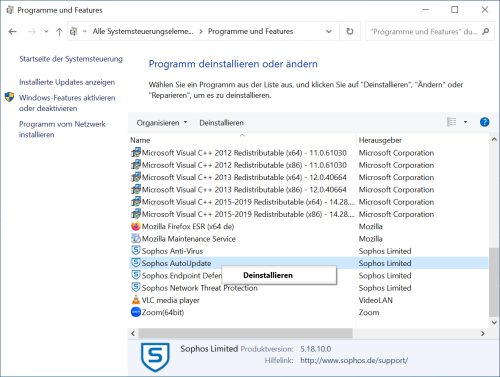Click the shield icon beside Windows-Features
Screen dimensions: 500x377
tap(9, 97)
